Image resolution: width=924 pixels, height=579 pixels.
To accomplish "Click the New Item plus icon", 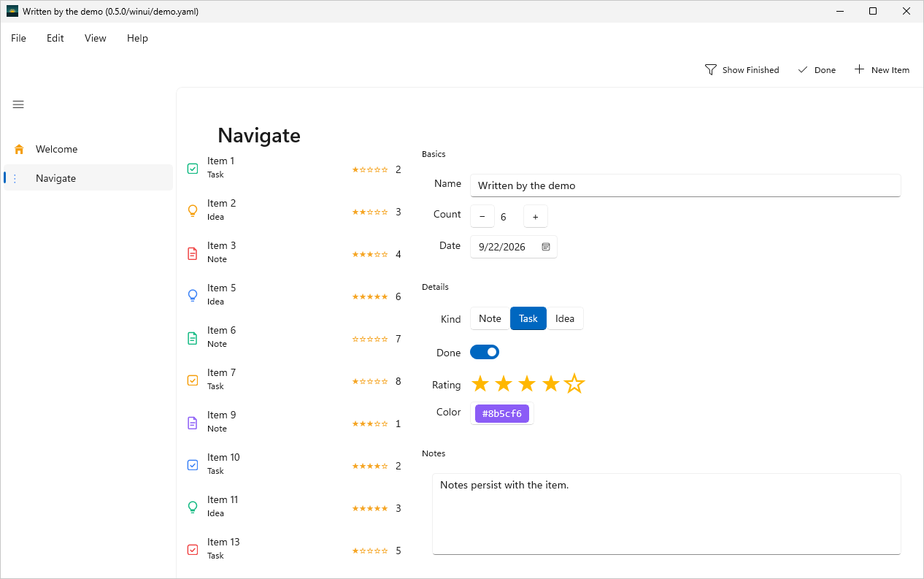I will coord(859,69).
